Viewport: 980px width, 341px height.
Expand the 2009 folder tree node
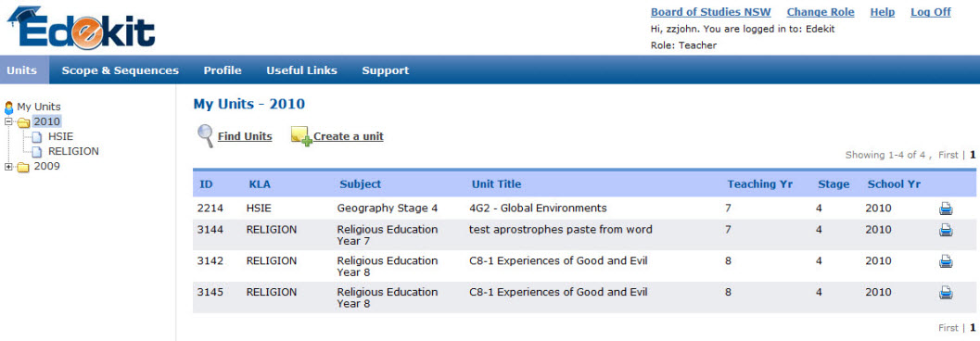[8, 167]
